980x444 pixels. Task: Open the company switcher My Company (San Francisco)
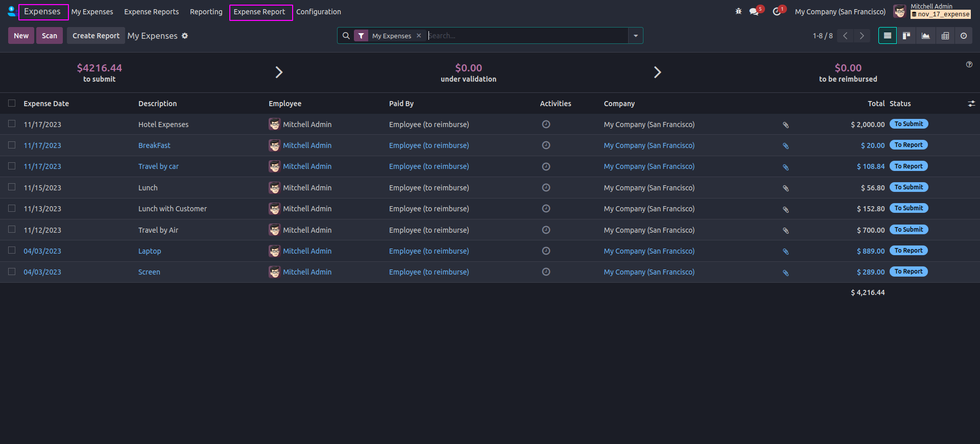[840, 12]
